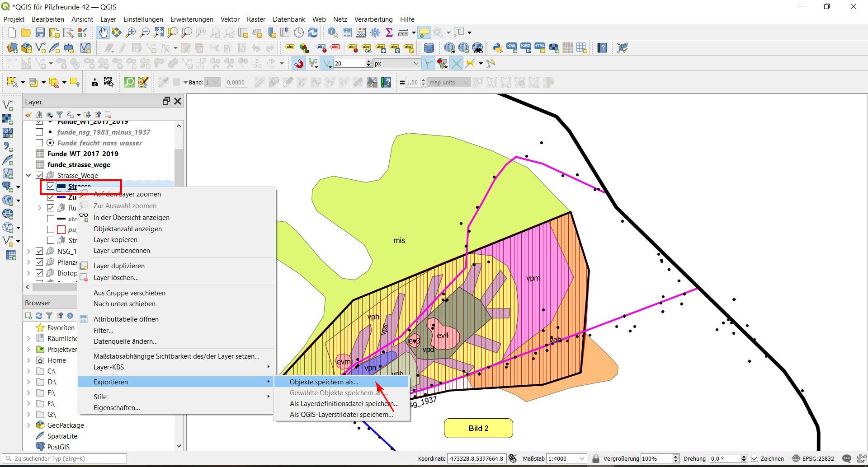This screenshot has height=467, width=868.
Task: Click the Koordinate input field
Action: tap(476, 458)
